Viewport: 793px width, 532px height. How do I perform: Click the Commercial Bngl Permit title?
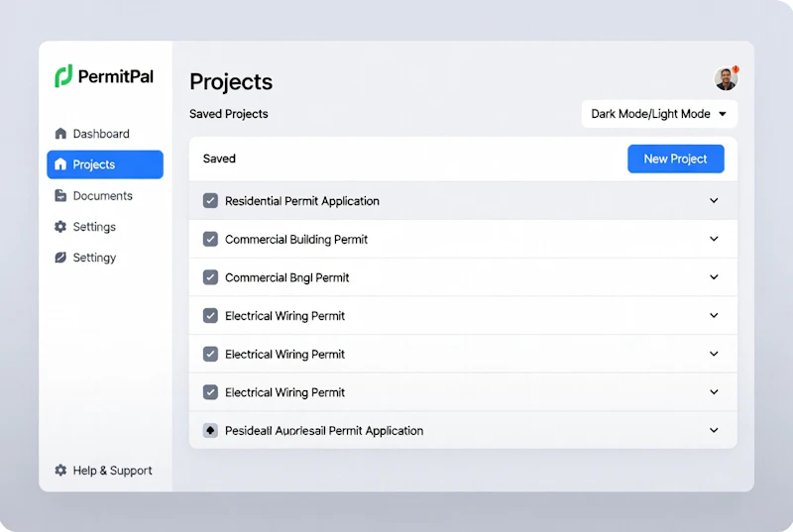tap(287, 277)
